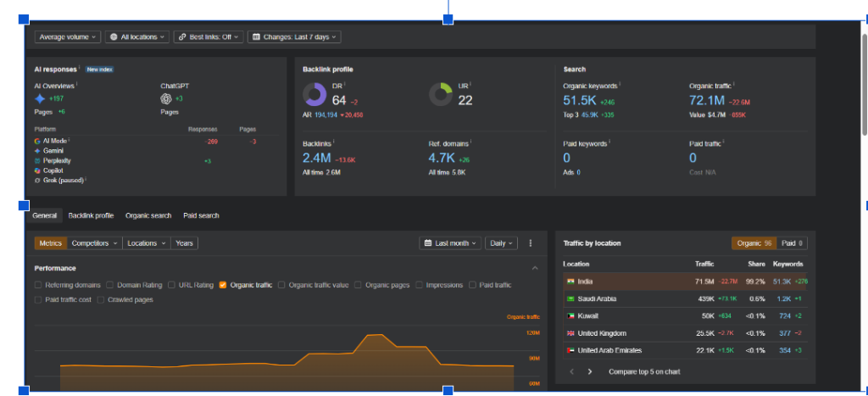Screen dimensions: 868x396
Task: Expand the Locations chart dropdown
Action: [x=147, y=243]
